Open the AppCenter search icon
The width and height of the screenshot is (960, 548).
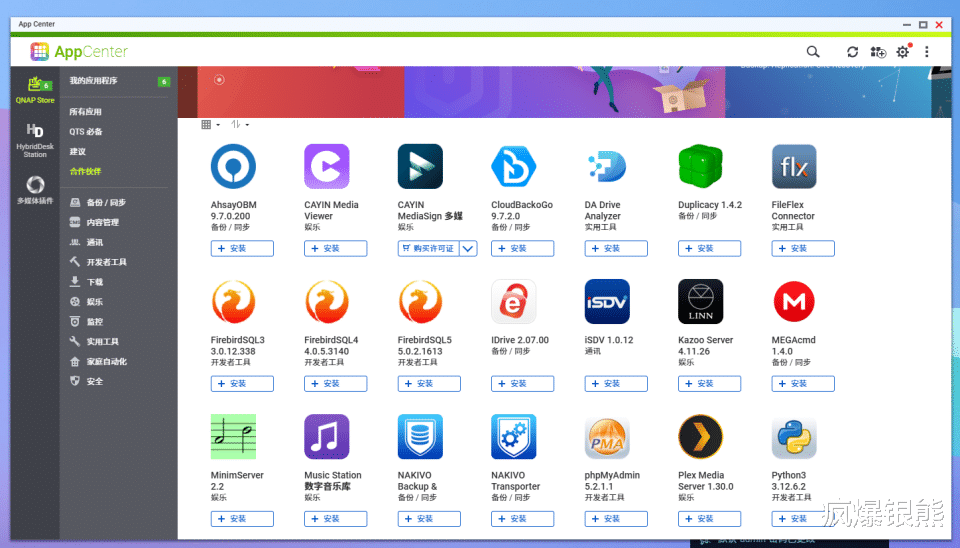pos(812,52)
